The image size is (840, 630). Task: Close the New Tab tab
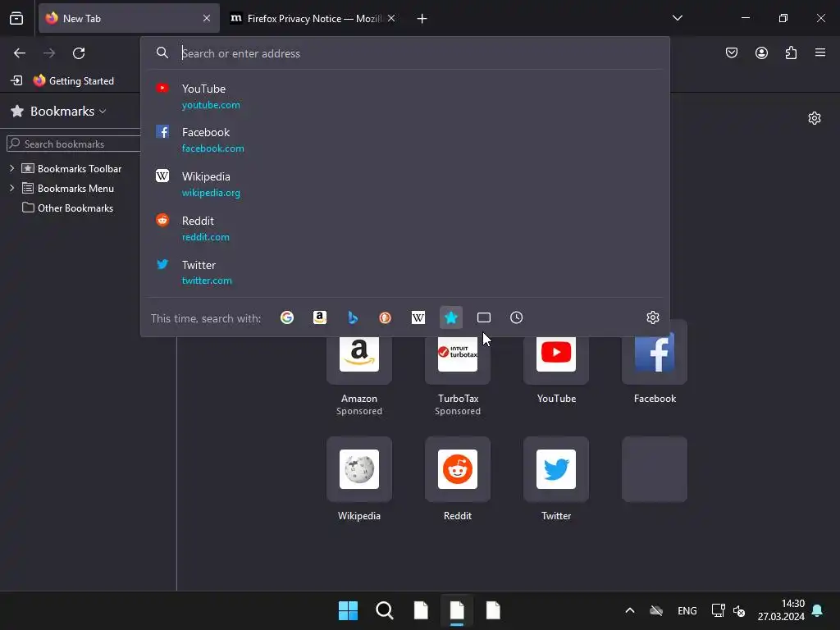[206, 18]
